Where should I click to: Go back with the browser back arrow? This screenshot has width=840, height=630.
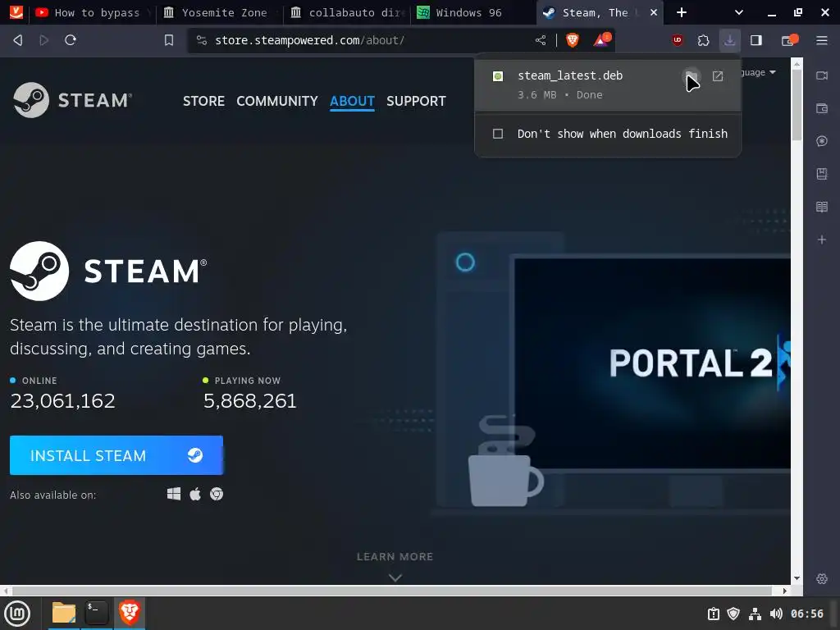(18, 40)
